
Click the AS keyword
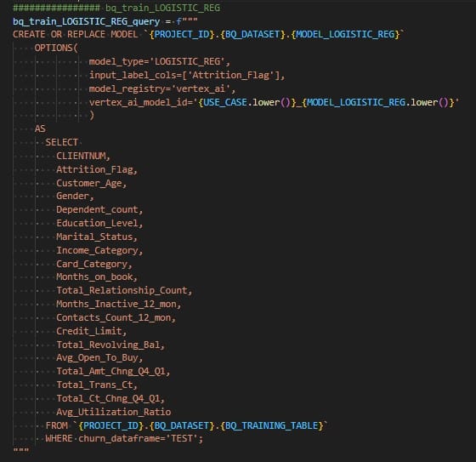40,128
